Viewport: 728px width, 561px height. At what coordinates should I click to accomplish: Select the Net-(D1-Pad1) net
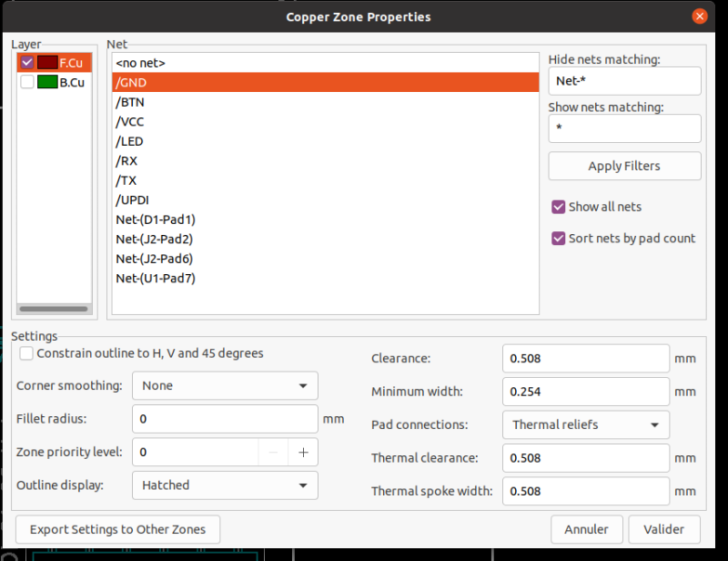tap(325, 219)
